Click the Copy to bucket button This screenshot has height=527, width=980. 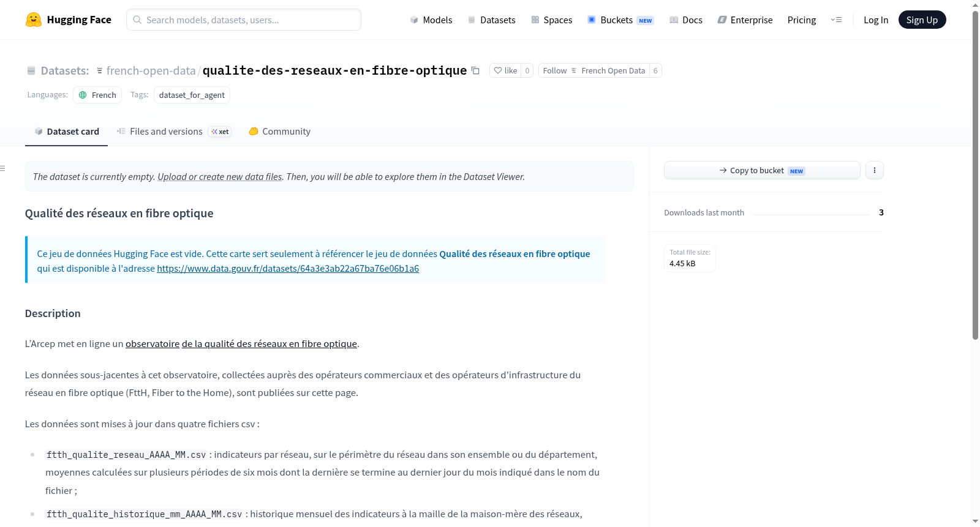(762, 170)
